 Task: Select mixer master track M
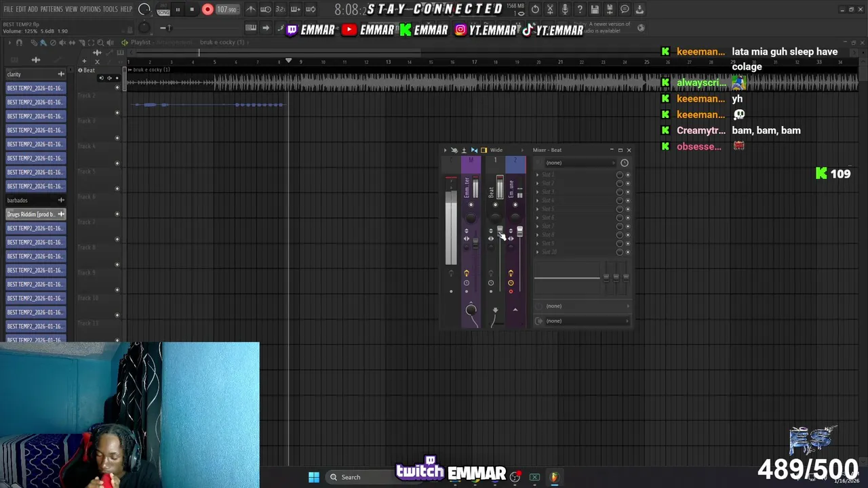pyautogui.click(x=471, y=163)
